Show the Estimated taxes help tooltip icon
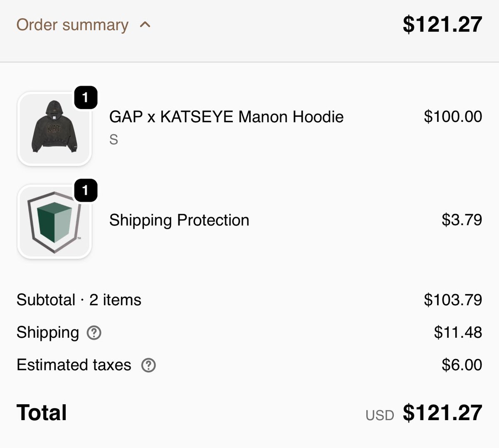499x448 pixels. coord(148,365)
